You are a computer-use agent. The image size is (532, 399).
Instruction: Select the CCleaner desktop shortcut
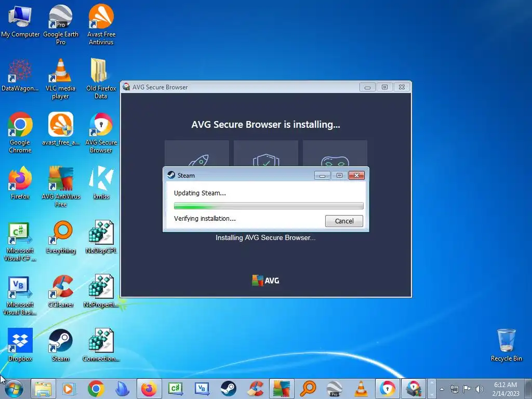[x=61, y=291]
